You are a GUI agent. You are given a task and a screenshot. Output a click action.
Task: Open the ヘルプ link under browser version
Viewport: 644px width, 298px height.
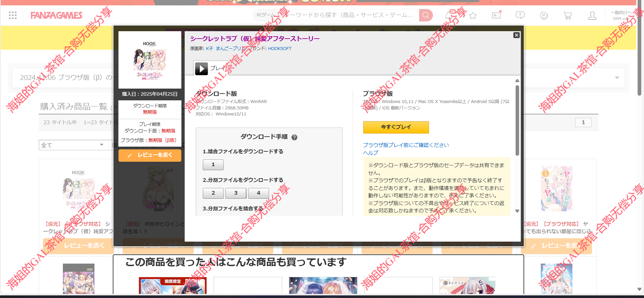pos(370,153)
